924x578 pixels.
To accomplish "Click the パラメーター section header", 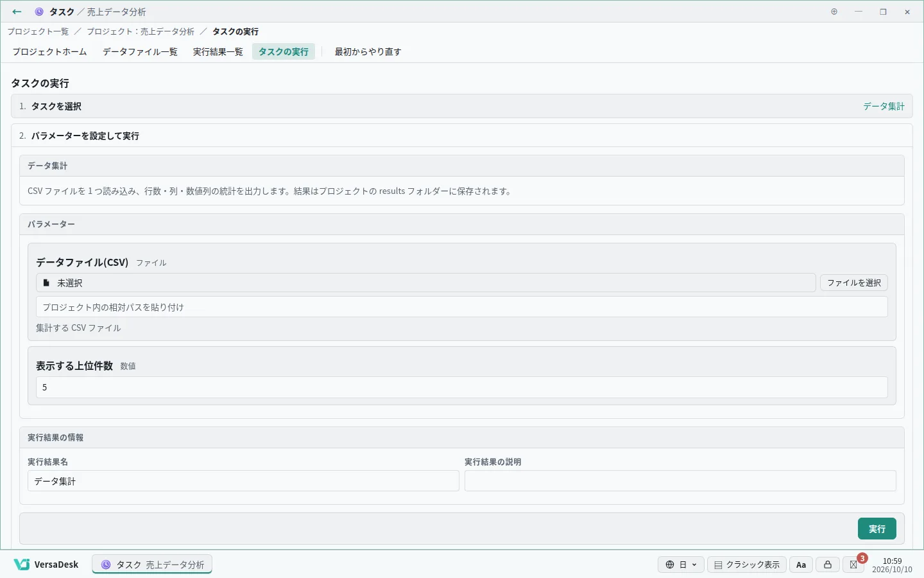I will pyautogui.click(x=462, y=224).
